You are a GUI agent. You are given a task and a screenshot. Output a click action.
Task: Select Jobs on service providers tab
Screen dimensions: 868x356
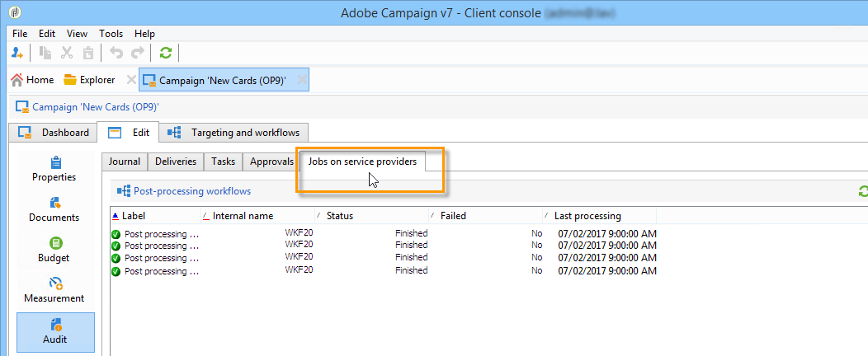click(x=362, y=162)
